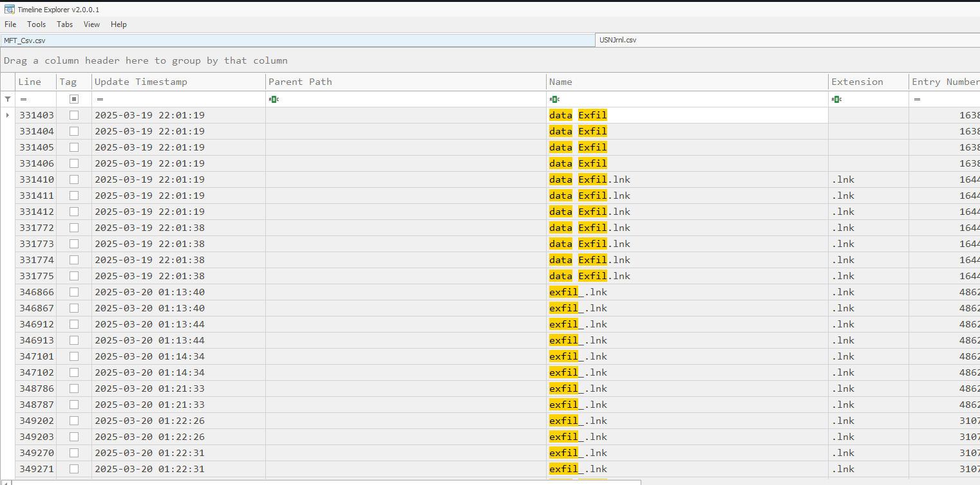Click the ABC filter operator icon under Extension
Screen dimensions: 980x485
pos(836,99)
